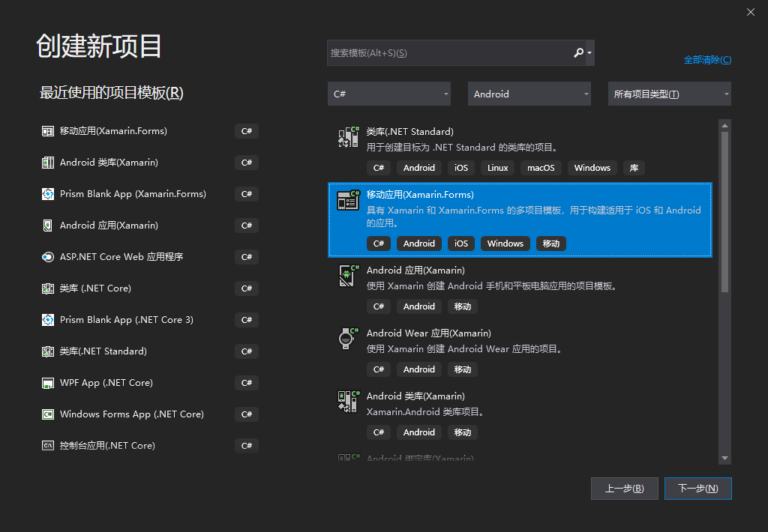Image resolution: width=768 pixels, height=532 pixels.
Task: Click the C# tag beside 控制台应用(.NET Core)
Action: pyautogui.click(x=246, y=445)
